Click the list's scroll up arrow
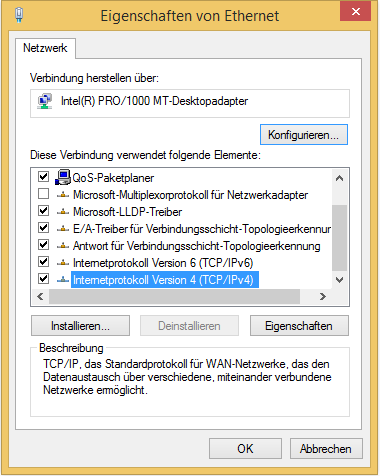Viewport: 380px width, 476px height. (x=340, y=178)
